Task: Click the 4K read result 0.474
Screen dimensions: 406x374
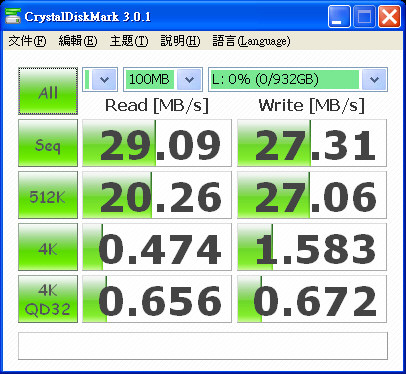Action: [x=157, y=247]
